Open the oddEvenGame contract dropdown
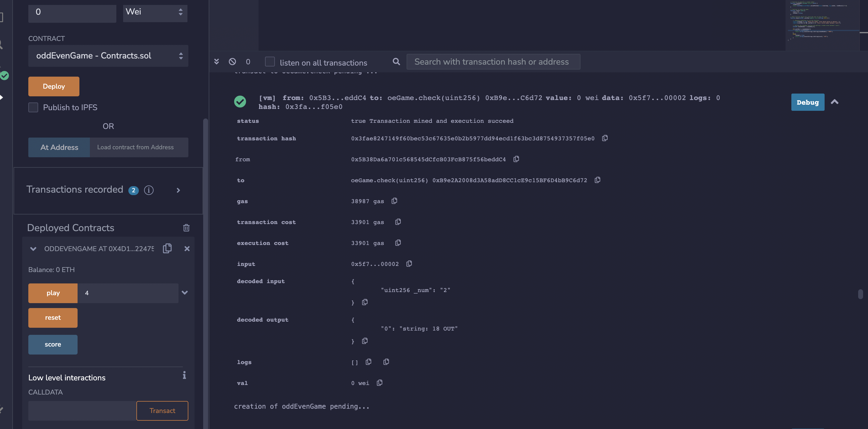The width and height of the screenshot is (868, 429). 108,56
